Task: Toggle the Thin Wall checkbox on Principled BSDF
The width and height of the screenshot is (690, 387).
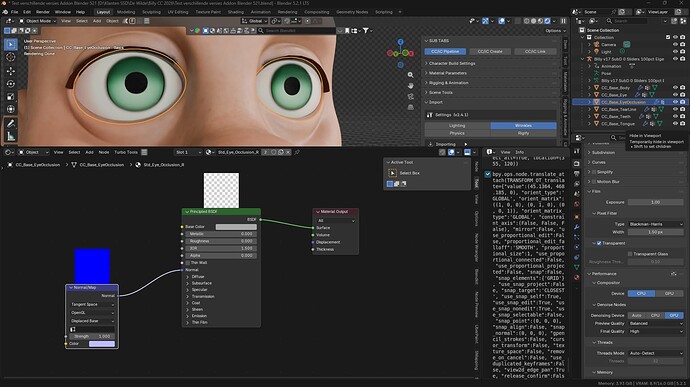Action: click(x=188, y=263)
